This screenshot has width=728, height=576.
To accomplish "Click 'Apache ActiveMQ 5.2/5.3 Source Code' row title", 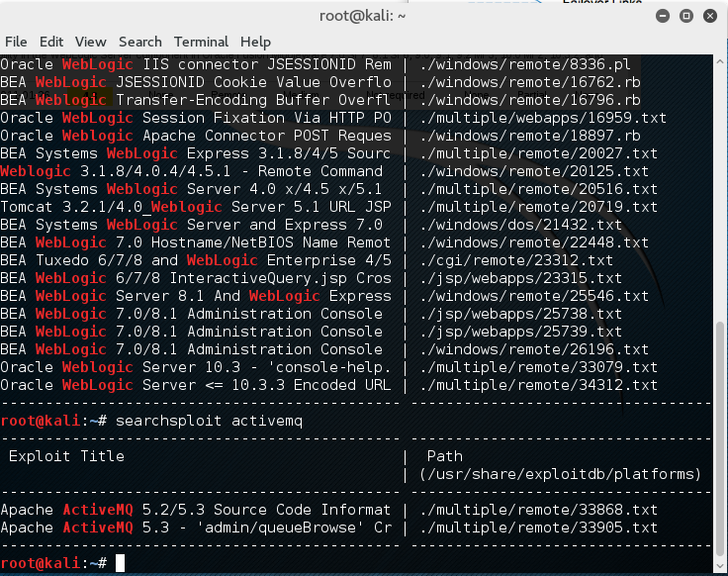I will (196, 510).
